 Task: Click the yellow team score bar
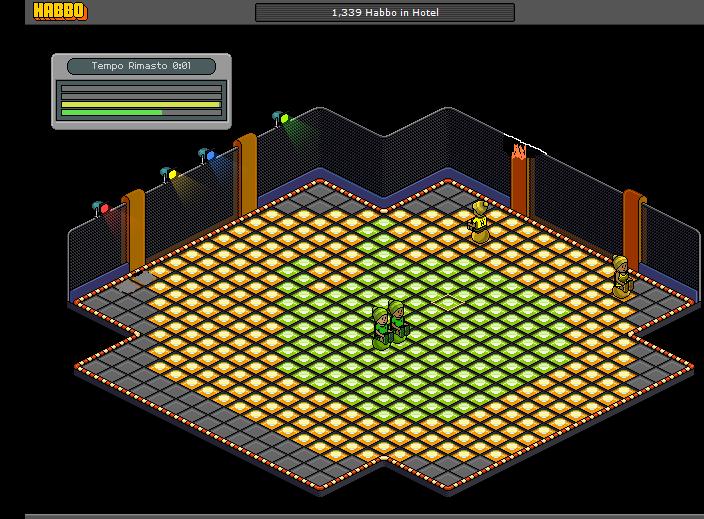click(141, 105)
